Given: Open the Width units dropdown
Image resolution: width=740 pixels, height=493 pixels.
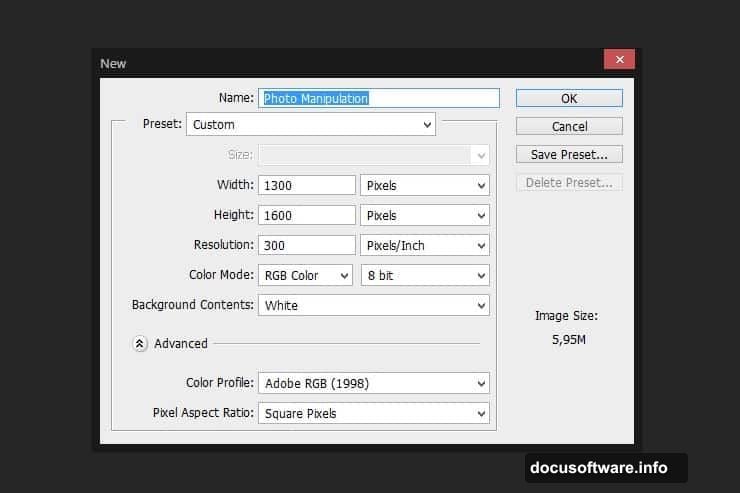Looking at the screenshot, I should pos(425,185).
